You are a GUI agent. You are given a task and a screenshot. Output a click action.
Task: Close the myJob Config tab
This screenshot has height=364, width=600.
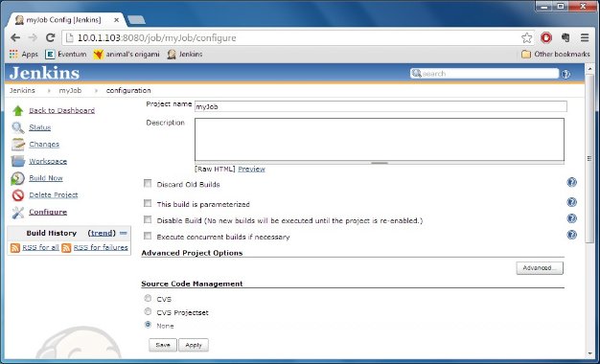[116, 20]
